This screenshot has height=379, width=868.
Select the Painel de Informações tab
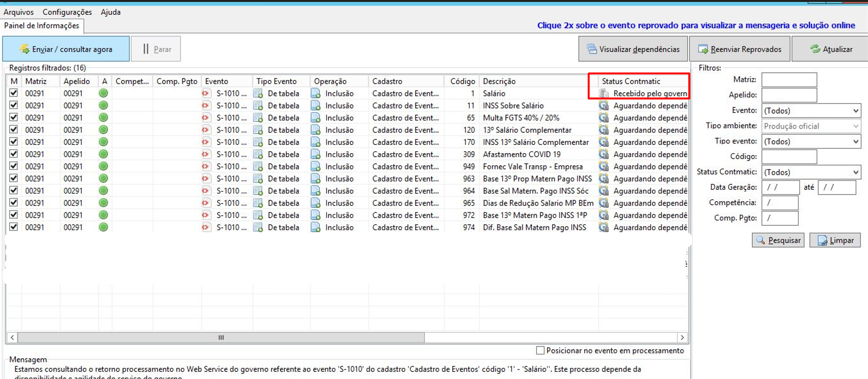click(42, 26)
